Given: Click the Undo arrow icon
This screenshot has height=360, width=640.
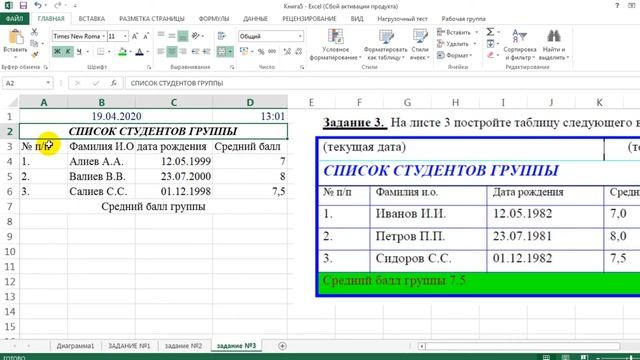Looking at the screenshot, I should click(38, 5).
